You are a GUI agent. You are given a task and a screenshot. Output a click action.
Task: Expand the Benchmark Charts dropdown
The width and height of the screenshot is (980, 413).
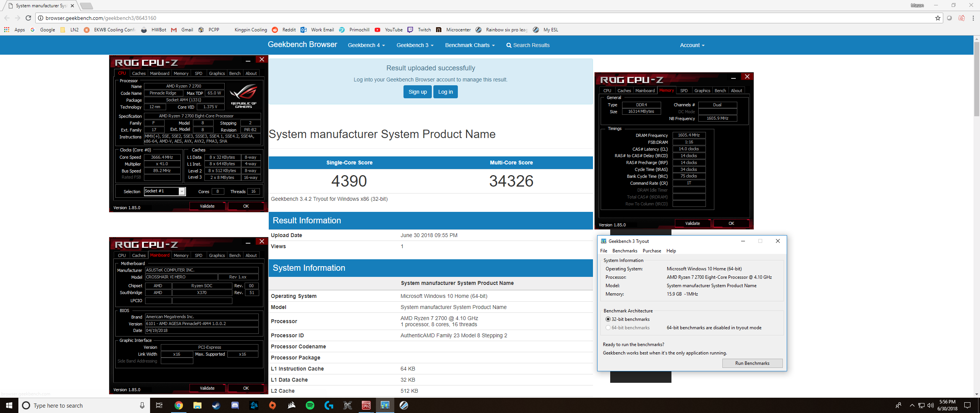coord(470,45)
